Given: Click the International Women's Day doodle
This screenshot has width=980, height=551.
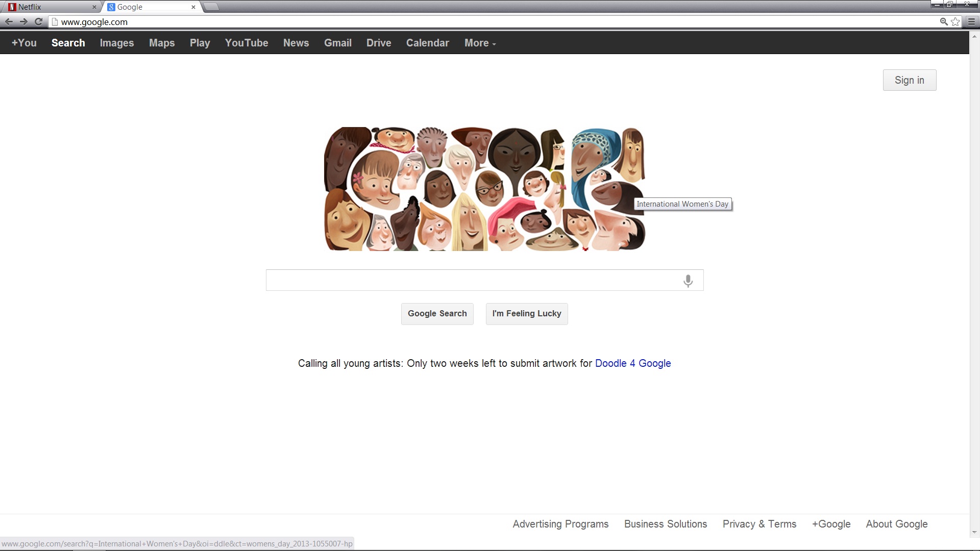Looking at the screenshot, I should pyautogui.click(x=484, y=189).
